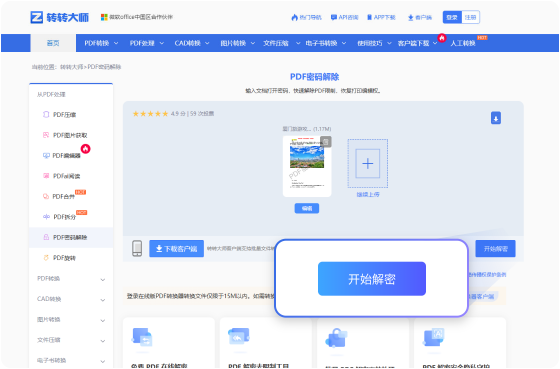Open the APP下载 phone icon link
Screen dimensions: 560x369
coord(381,17)
